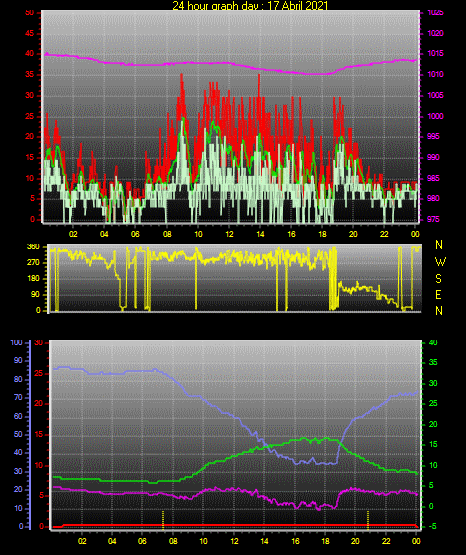This screenshot has width=466, height=555.
Task: Click the E compass direction label
Action: (438, 295)
